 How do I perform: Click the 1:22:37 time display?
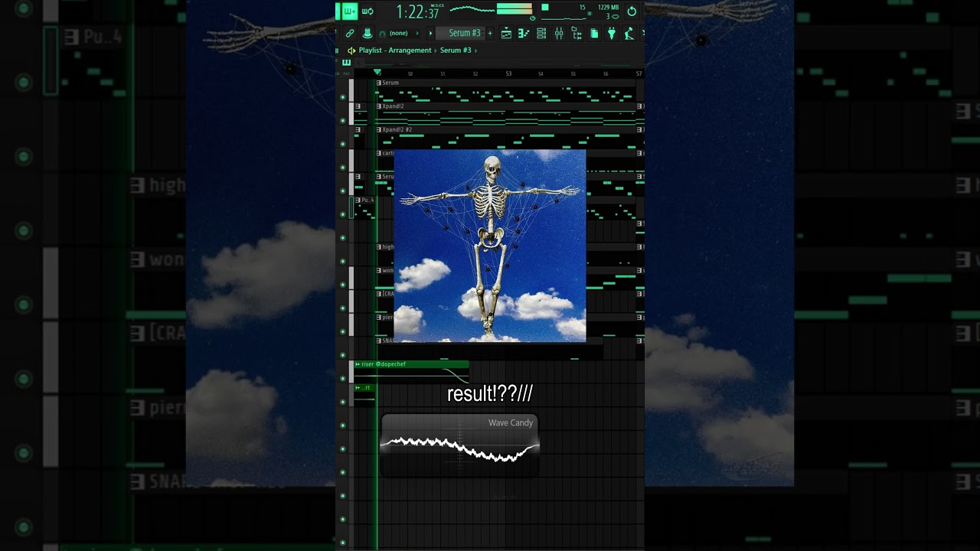(417, 11)
